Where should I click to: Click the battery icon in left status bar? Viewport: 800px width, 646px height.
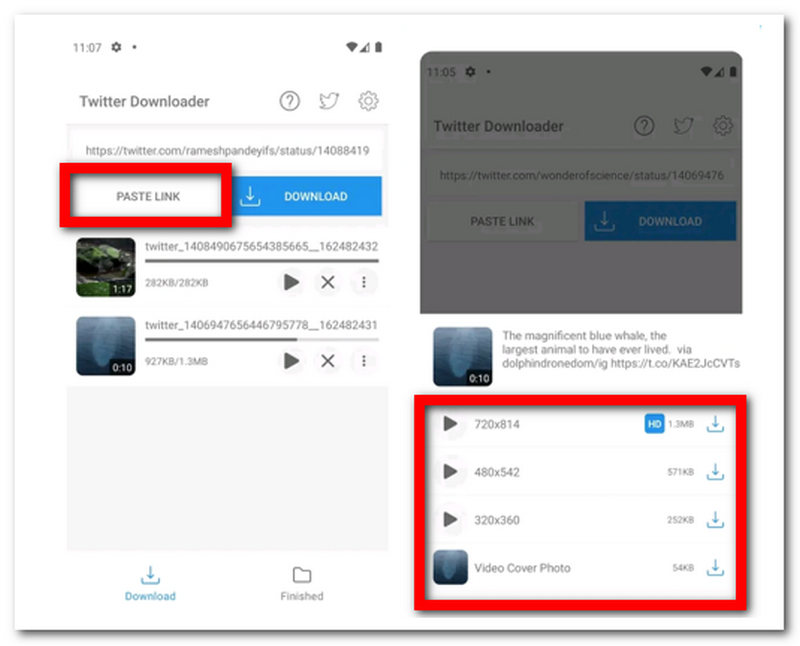379,47
